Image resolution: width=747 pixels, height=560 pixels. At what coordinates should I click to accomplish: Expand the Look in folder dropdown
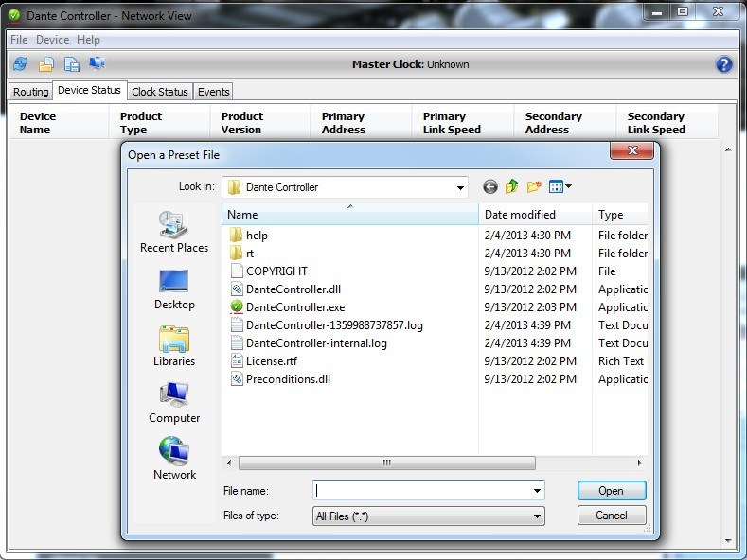[x=459, y=187]
